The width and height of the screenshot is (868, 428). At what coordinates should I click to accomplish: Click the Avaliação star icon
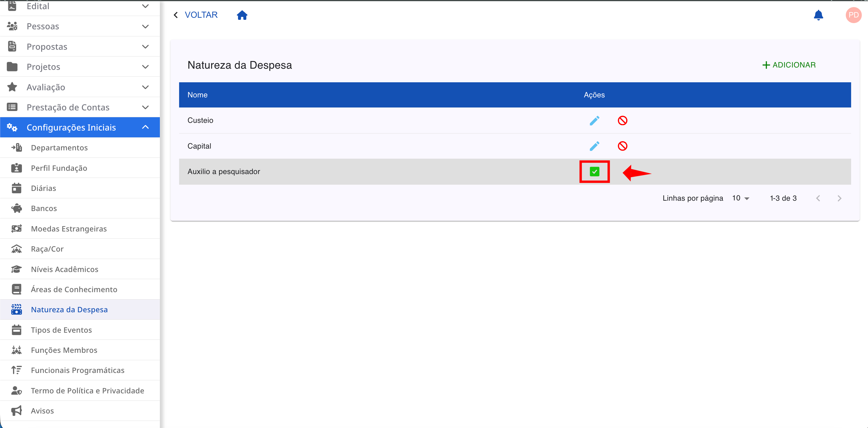[x=12, y=87]
